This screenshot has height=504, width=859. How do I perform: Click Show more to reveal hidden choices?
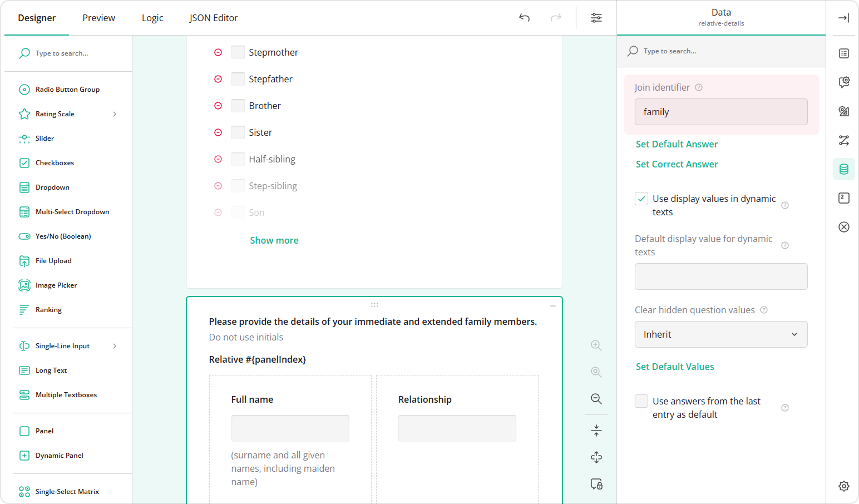pos(274,240)
